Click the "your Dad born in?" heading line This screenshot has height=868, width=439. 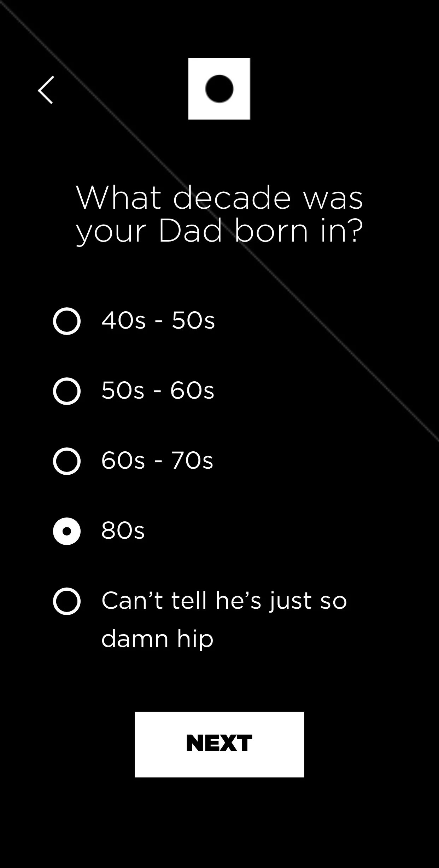coord(219,231)
